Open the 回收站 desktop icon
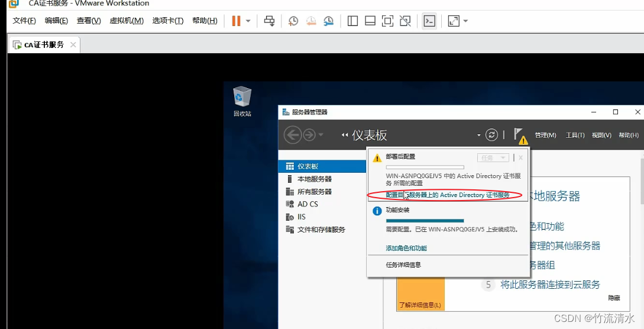Screen dimensions: 644x329 click(242, 101)
